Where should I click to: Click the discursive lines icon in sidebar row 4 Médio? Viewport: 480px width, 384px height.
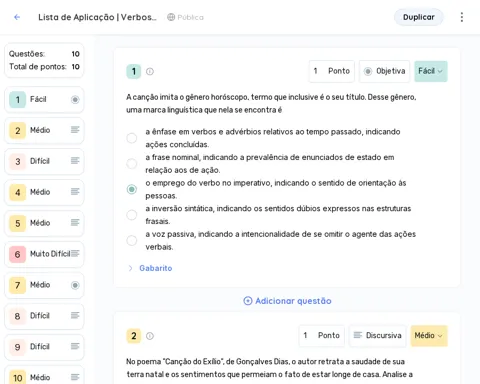tap(75, 192)
